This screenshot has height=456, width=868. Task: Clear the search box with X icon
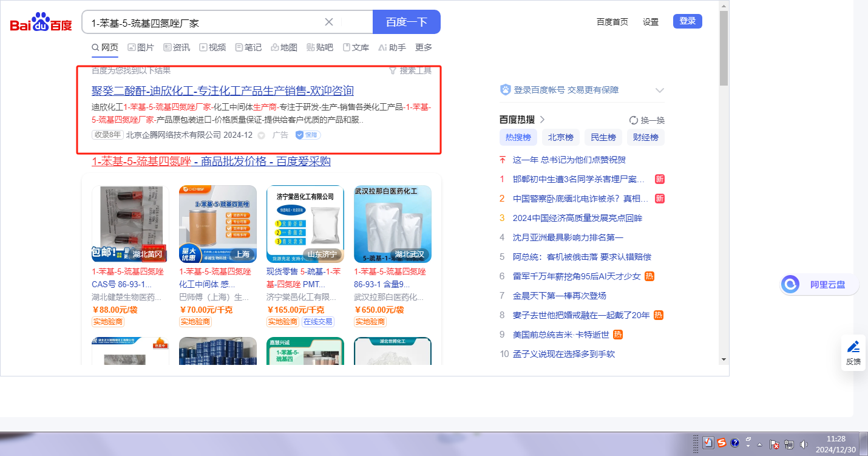click(329, 22)
